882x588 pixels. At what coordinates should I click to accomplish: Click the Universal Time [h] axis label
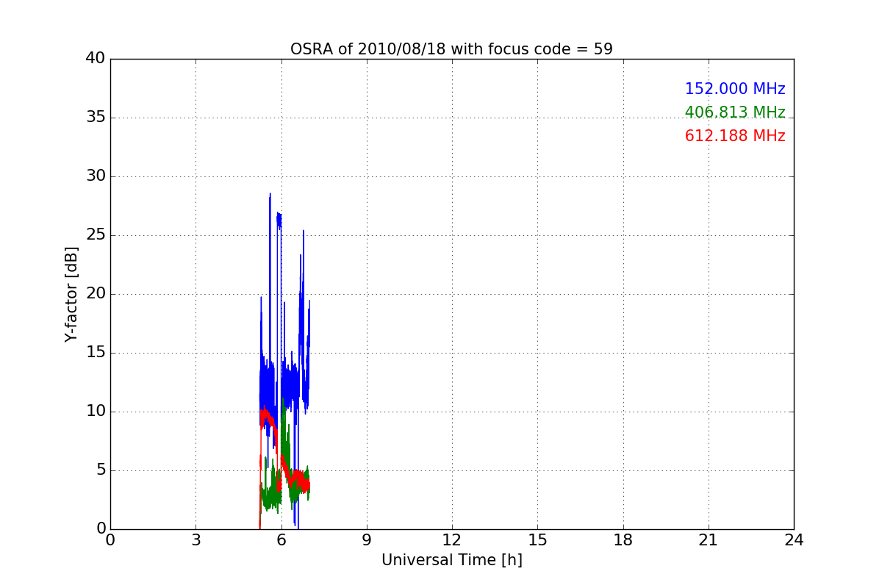click(451, 560)
